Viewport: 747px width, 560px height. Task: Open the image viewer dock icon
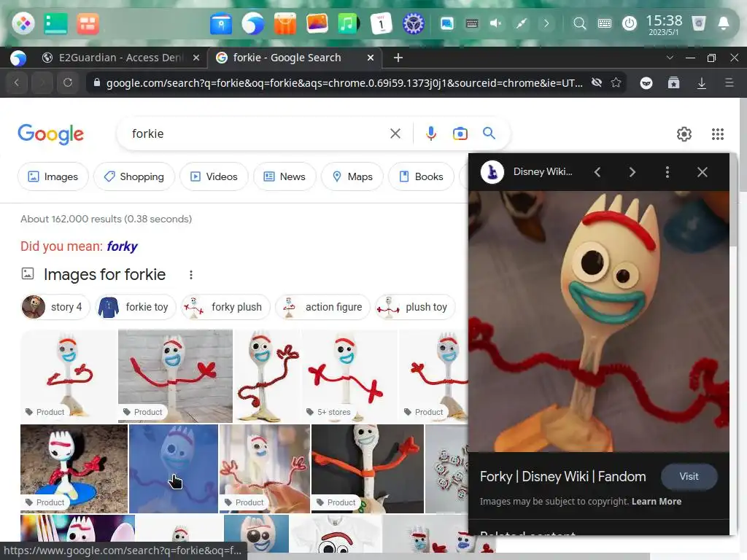(x=317, y=23)
